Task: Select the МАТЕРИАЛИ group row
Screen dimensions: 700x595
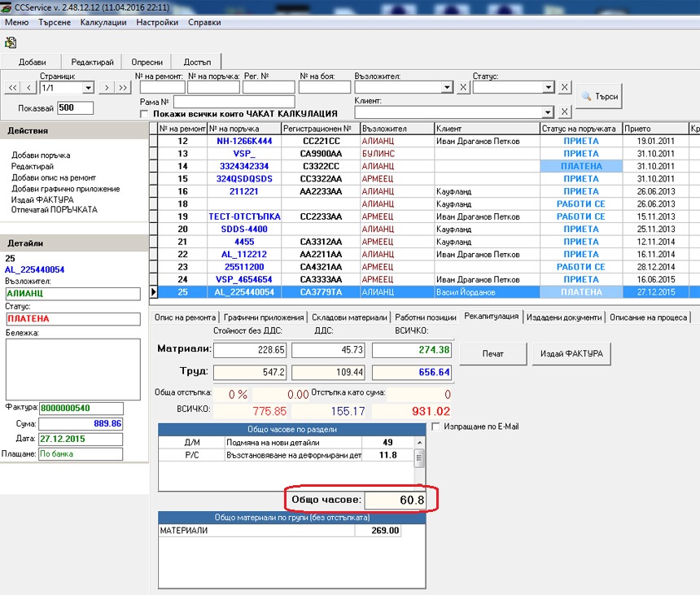Action: click(x=279, y=530)
